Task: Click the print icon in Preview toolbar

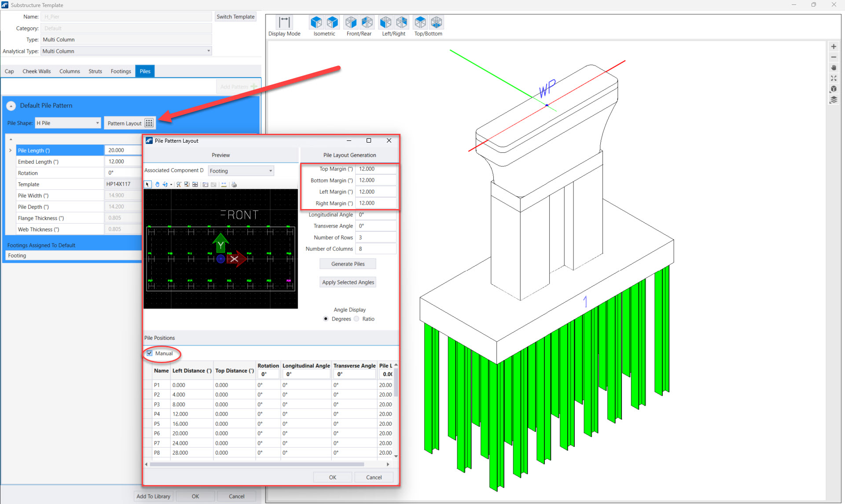Action: click(234, 184)
